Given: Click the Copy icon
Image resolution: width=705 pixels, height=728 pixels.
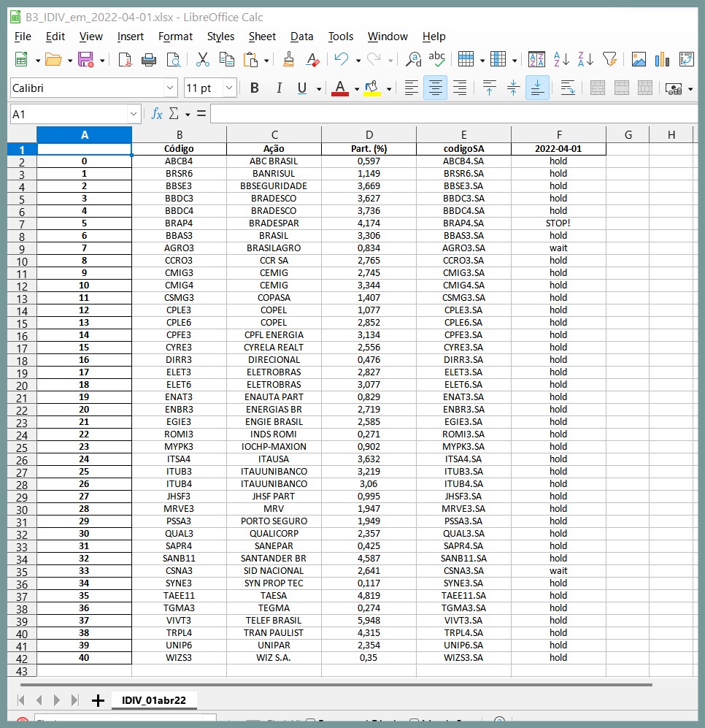Looking at the screenshot, I should tap(226, 59).
